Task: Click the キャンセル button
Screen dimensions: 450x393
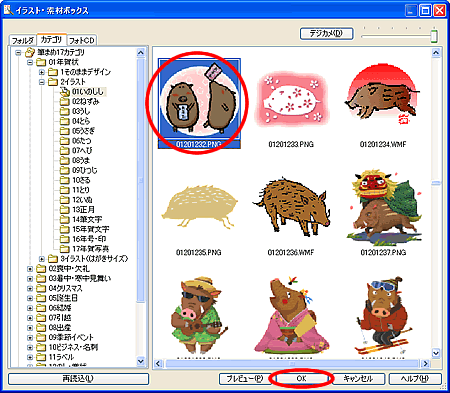Action: coord(358,379)
